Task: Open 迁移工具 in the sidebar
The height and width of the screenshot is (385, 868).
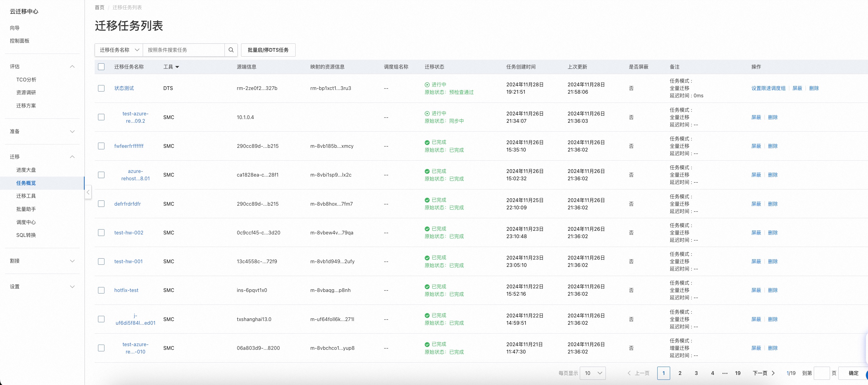Action: click(26, 196)
